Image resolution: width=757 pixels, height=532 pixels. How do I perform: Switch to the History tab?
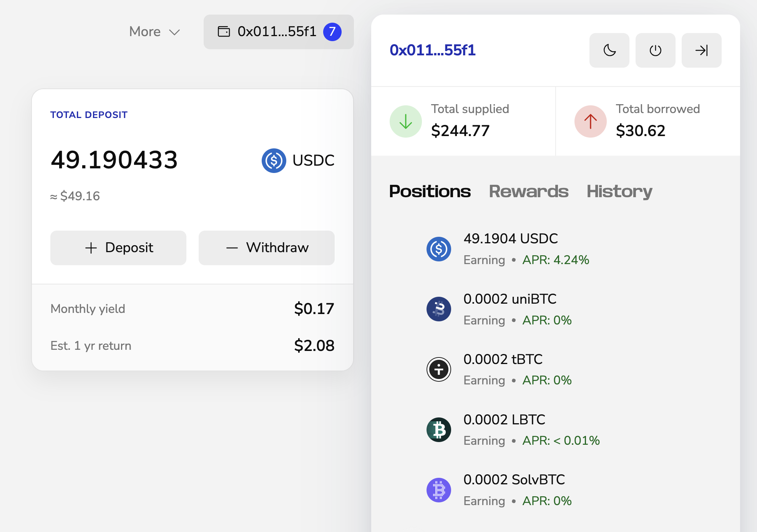619,191
